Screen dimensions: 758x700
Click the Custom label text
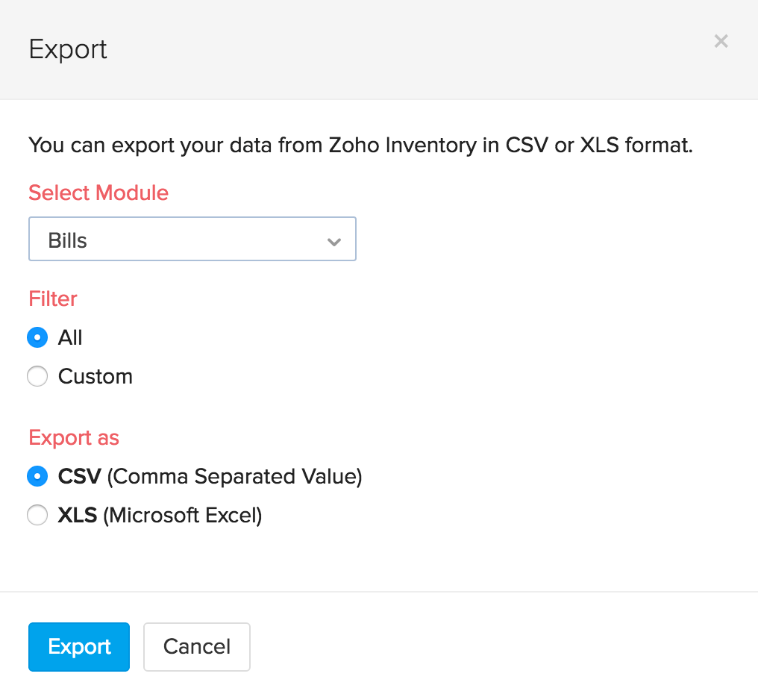click(95, 376)
